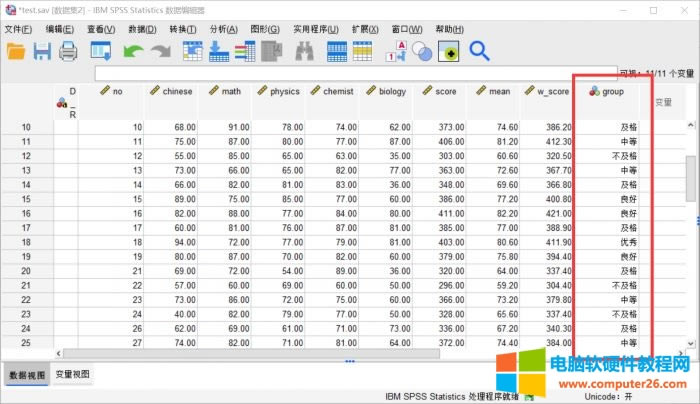Viewport: 700px width, 404px height.
Task: Select row number 18 header
Action: pyautogui.click(x=27, y=242)
